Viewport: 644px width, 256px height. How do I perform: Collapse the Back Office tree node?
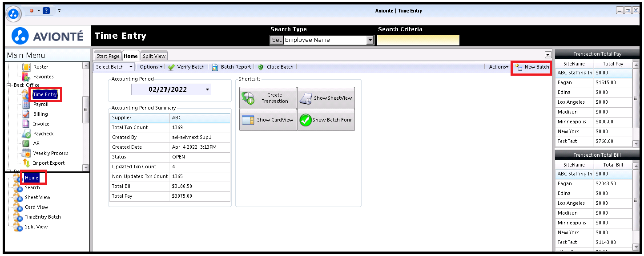[x=9, y=85]
